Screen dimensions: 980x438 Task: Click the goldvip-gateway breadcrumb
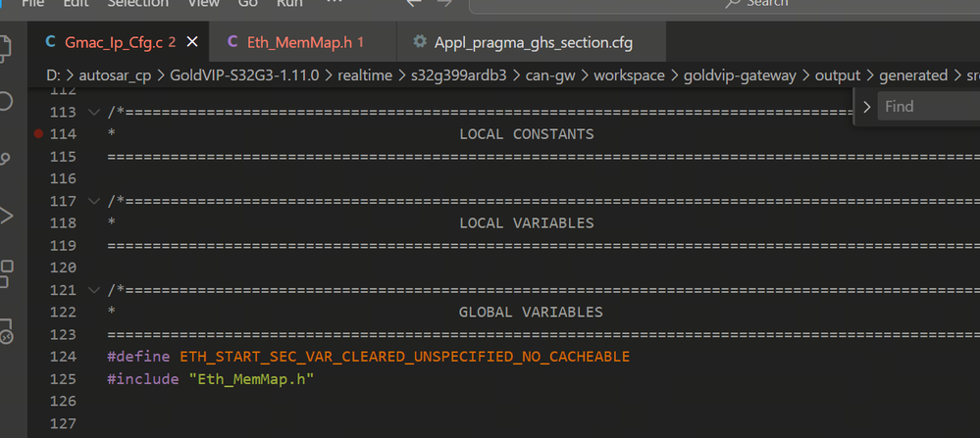coord(748,75)
